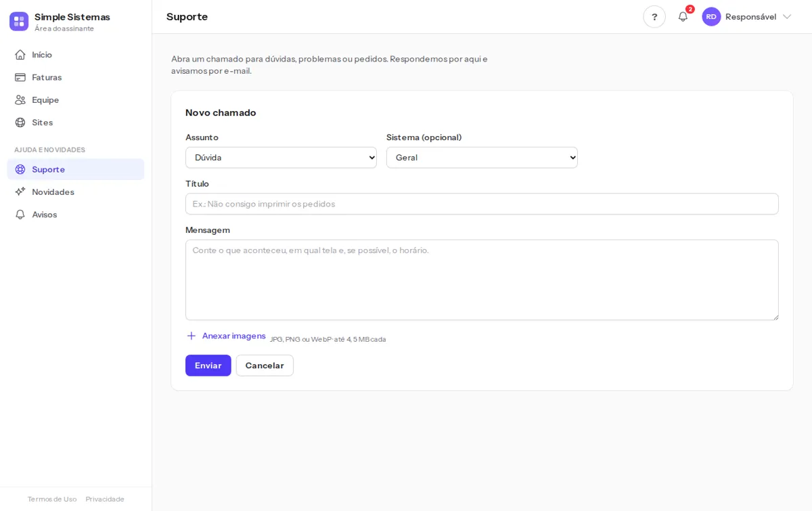Click the Responsável user name
Screen dimensions: 812x511
pyautogui.click(x=750, y=17)
